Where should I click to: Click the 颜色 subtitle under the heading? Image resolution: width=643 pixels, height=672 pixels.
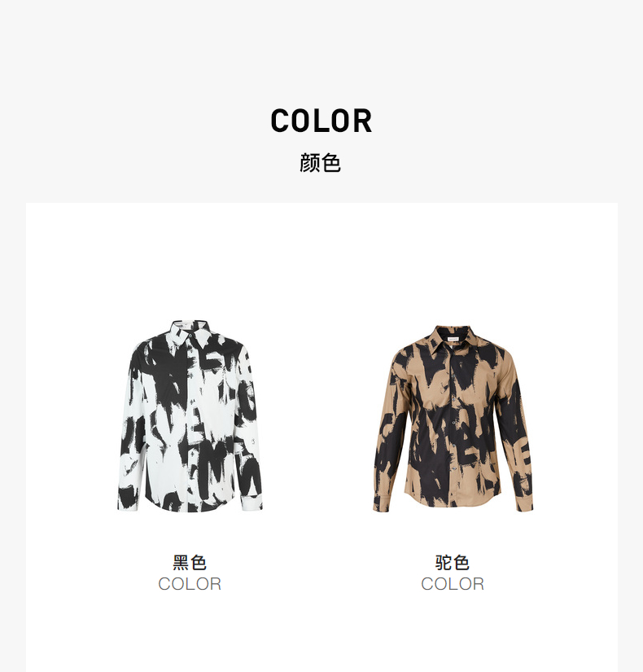point(321,163)
